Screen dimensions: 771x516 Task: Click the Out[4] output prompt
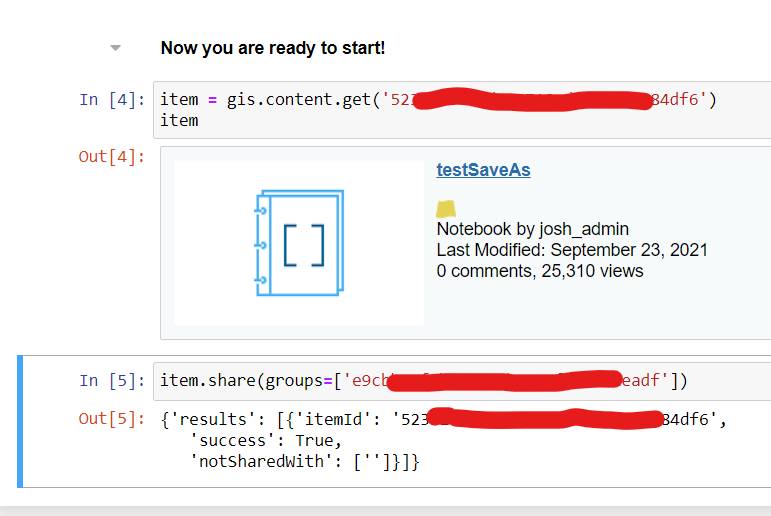tap(112, 157)
